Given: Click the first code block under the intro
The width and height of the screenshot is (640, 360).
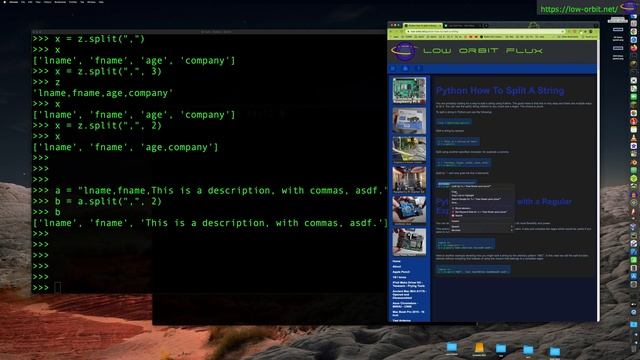Looking at the screenshot, I should click(453, 122).
